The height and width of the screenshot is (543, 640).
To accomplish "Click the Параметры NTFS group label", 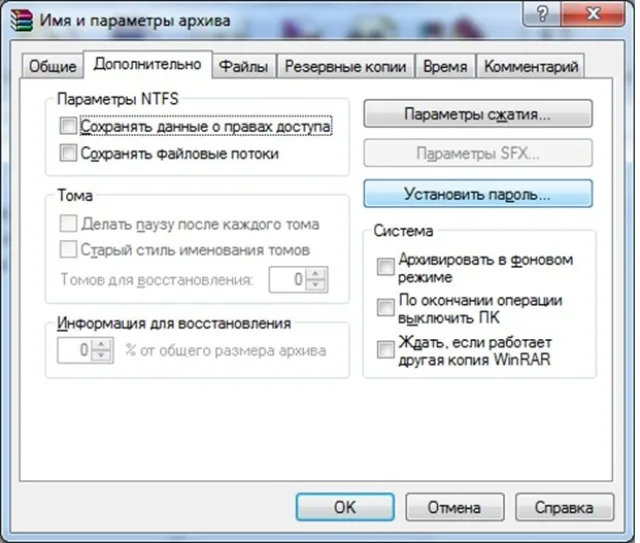I will [118, 99].
